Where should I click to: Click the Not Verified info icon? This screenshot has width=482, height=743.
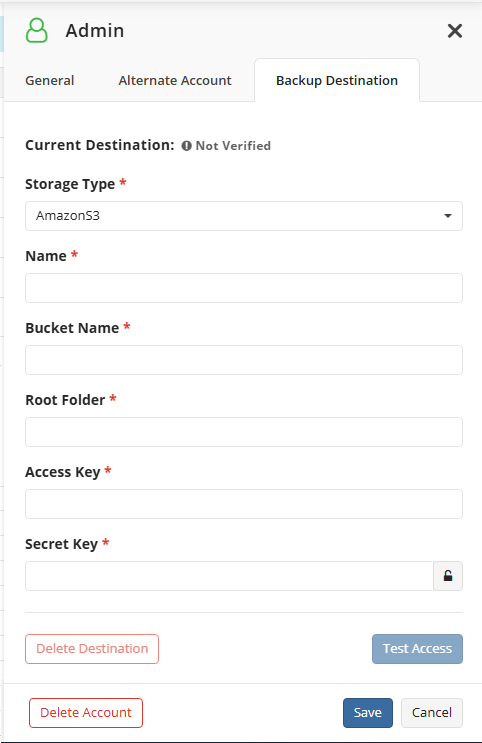pyautogui.click(x=187, y=145)
